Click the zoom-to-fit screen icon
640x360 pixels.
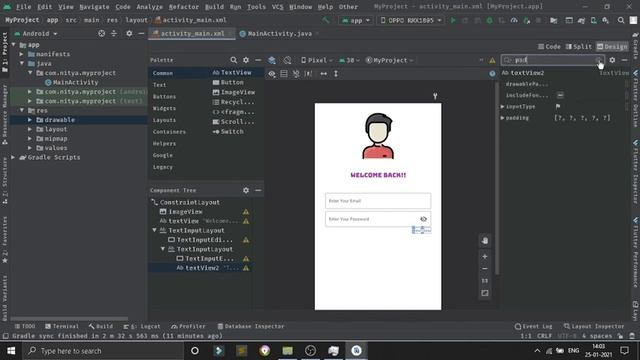point(485,293)
